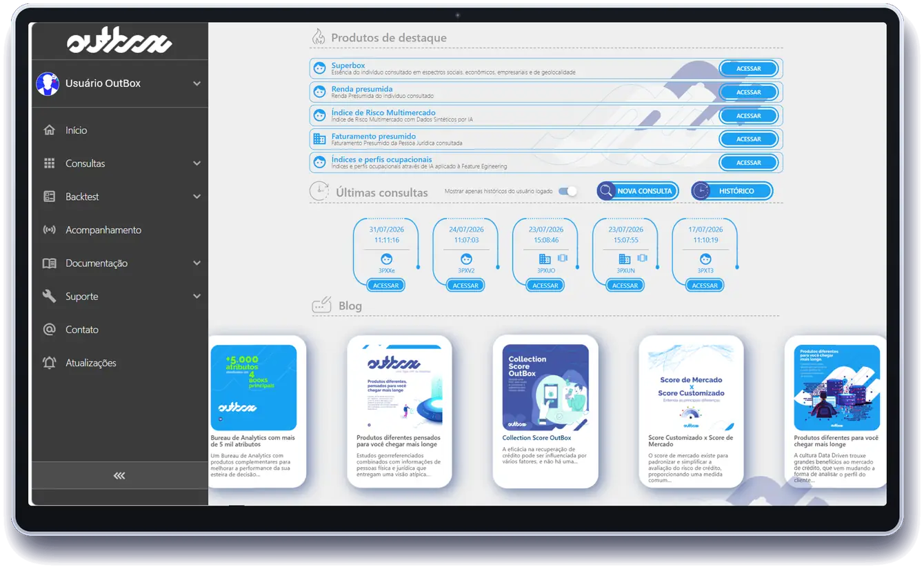This screenshot has width=924, height=569.
Task: Click the Faturamento presumido product title
Action: tap(374, 136)
